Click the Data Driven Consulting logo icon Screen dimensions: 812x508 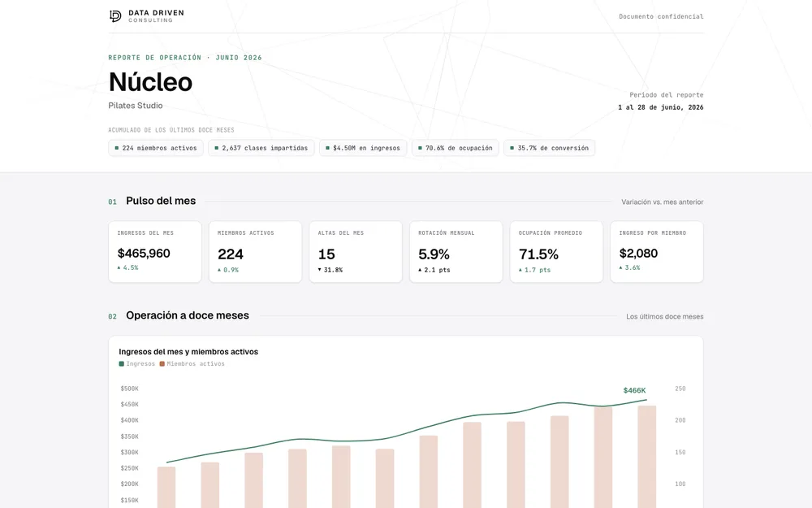pyautogui.click(x=115, y=16)
